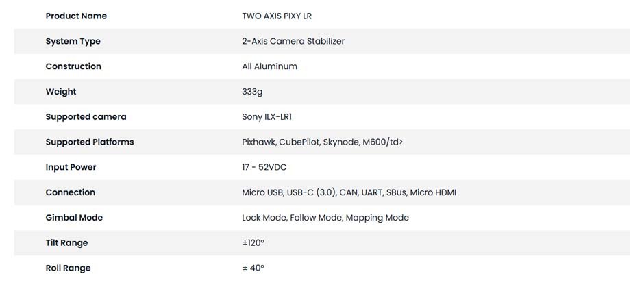This screenshot has width=644, height=300.
Task: Click the Supported Platforms label
Action: [90, 142]
